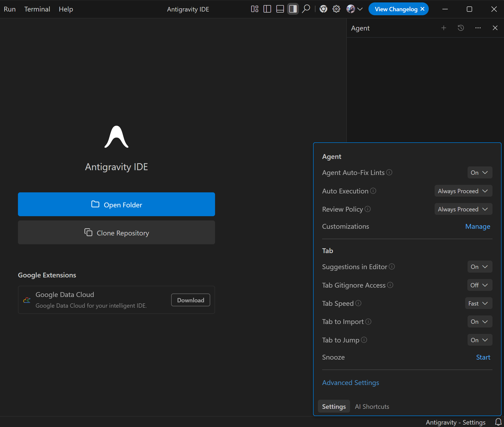Image resolution: width=504 pixels, height=427 pixels.
Task: Toggle the bottom panel layout icon
Action: [x=280, y=9]
